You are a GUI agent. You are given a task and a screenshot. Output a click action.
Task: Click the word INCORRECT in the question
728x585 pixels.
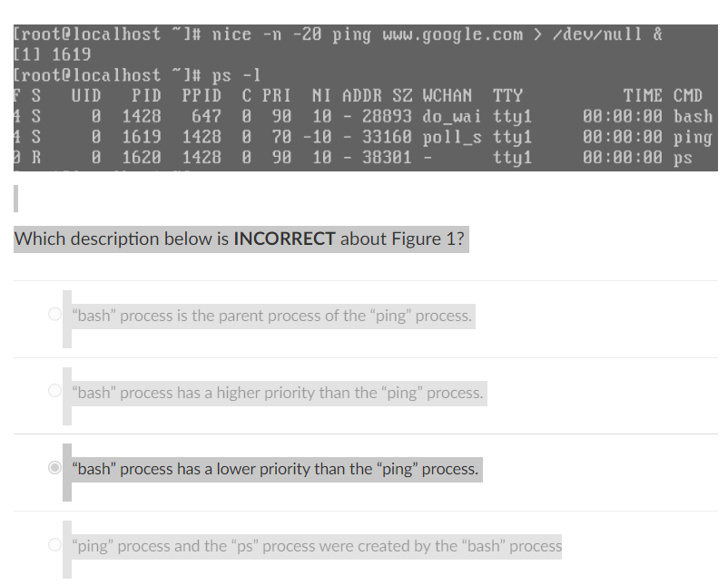284,239
